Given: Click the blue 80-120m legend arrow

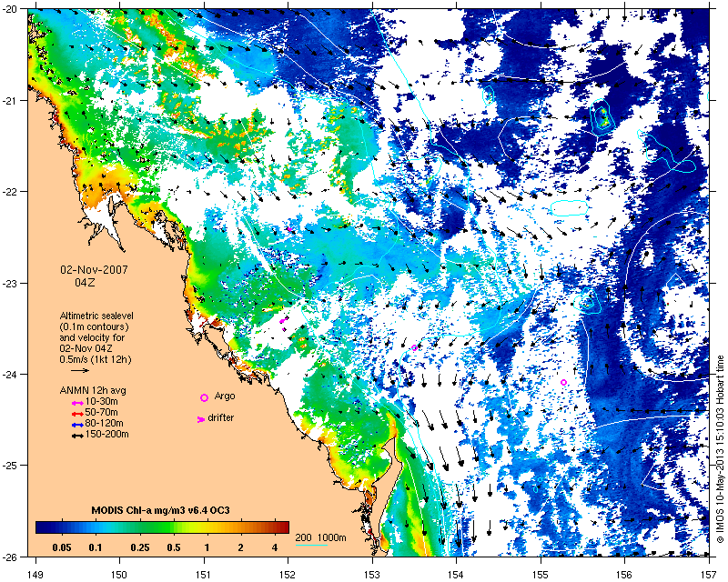Looking at the screenshot, I should (x=77, y=425).
